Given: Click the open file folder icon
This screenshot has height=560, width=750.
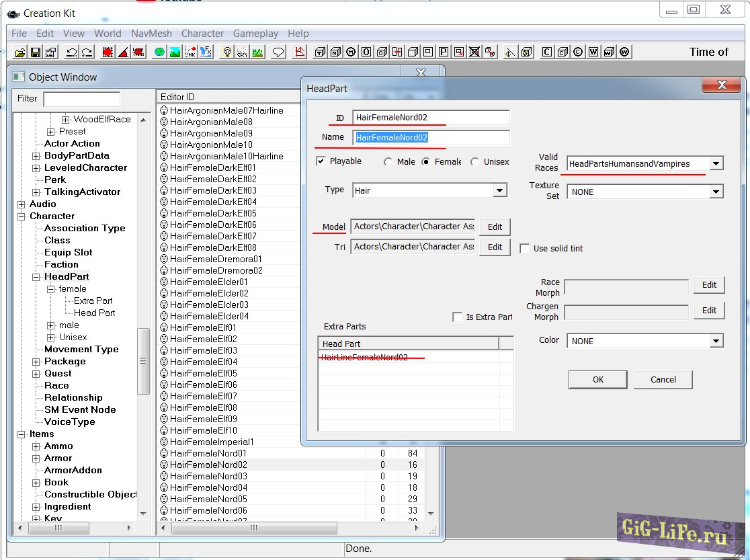Looking at the screenshot, I should (x=20, y=52).
